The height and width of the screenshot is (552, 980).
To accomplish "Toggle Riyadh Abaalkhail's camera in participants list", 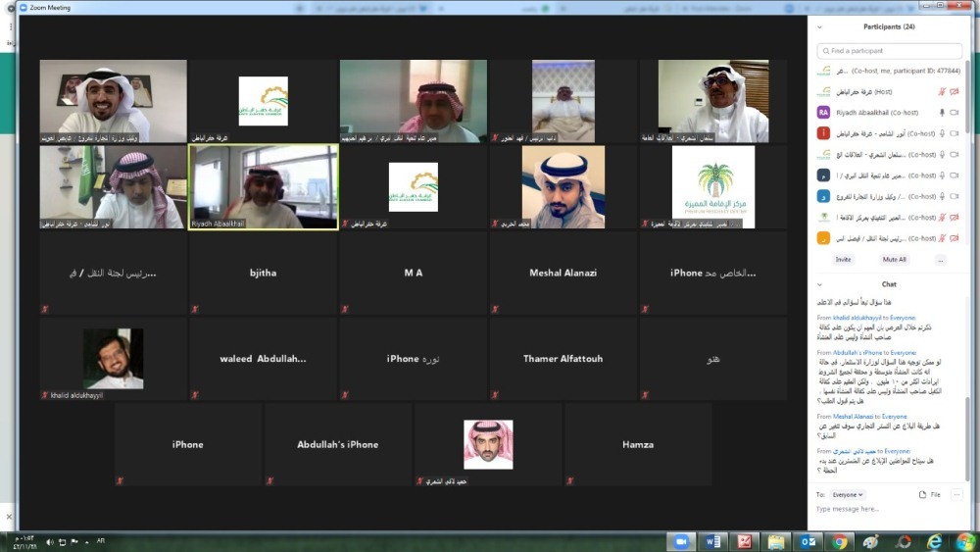I will point(956,112).
